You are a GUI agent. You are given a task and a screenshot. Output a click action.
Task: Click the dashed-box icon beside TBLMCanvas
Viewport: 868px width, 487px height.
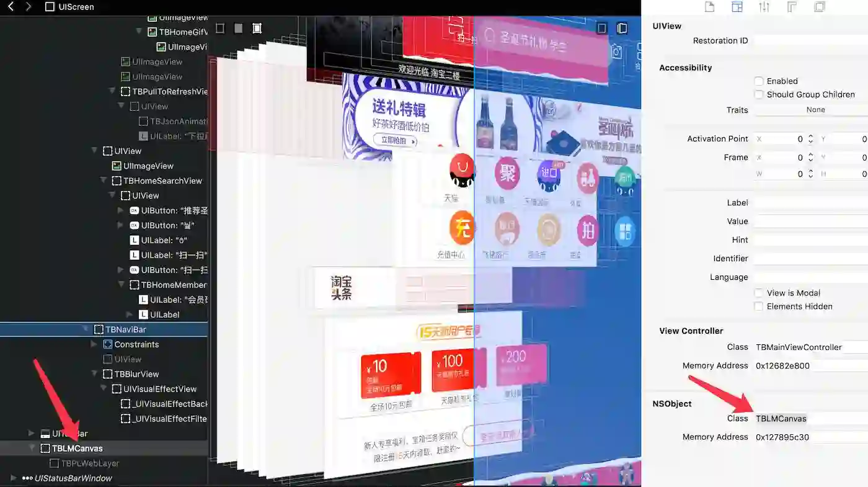(x=45, y=449)
